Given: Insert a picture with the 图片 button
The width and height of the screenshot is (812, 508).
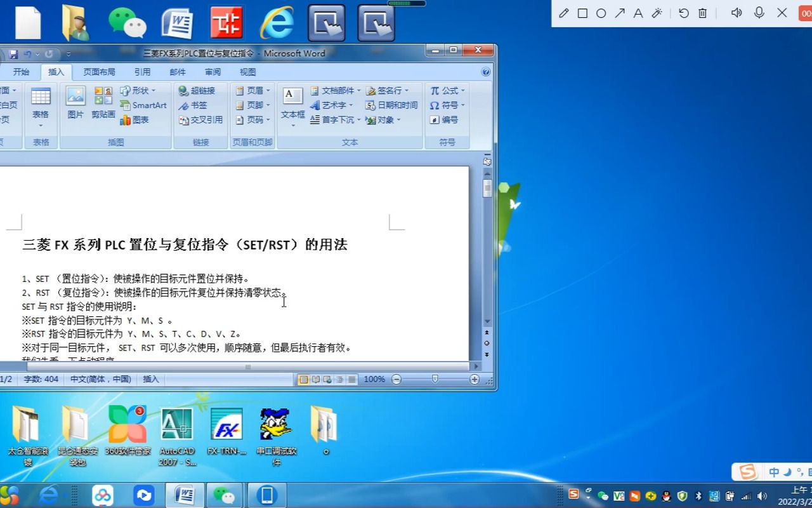Looking at the screenshot, I should (75, 103).
